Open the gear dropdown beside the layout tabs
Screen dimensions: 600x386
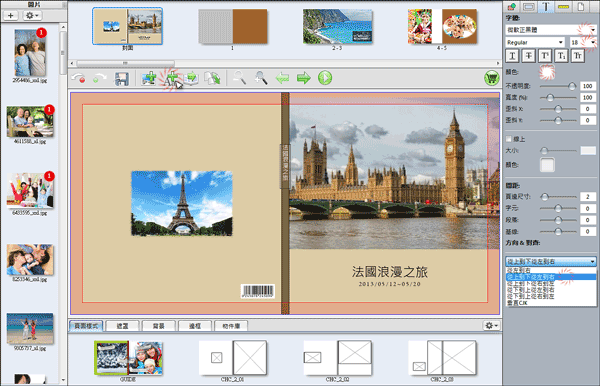point(491,325)
